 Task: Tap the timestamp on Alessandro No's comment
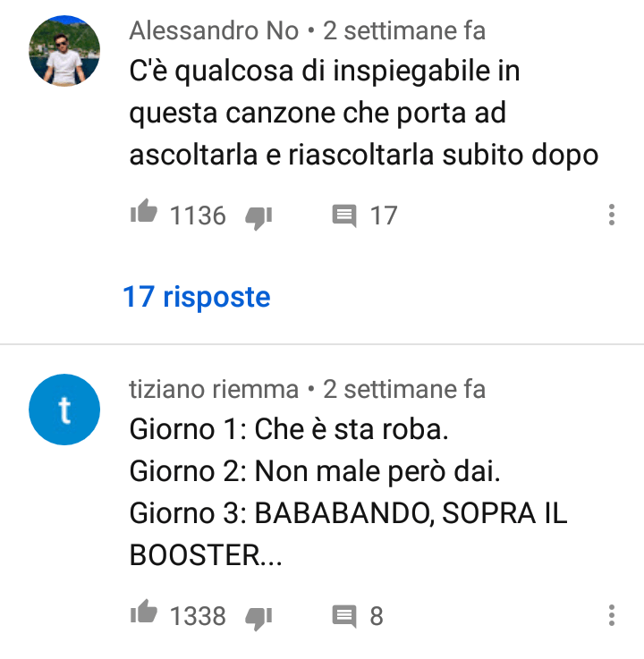point(404,30)
